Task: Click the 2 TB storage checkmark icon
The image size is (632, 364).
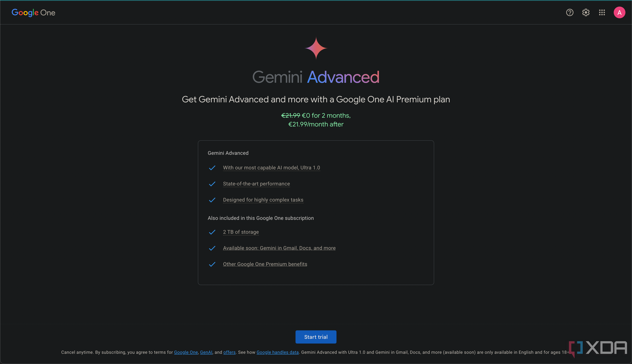Action: tap(212, 232)
